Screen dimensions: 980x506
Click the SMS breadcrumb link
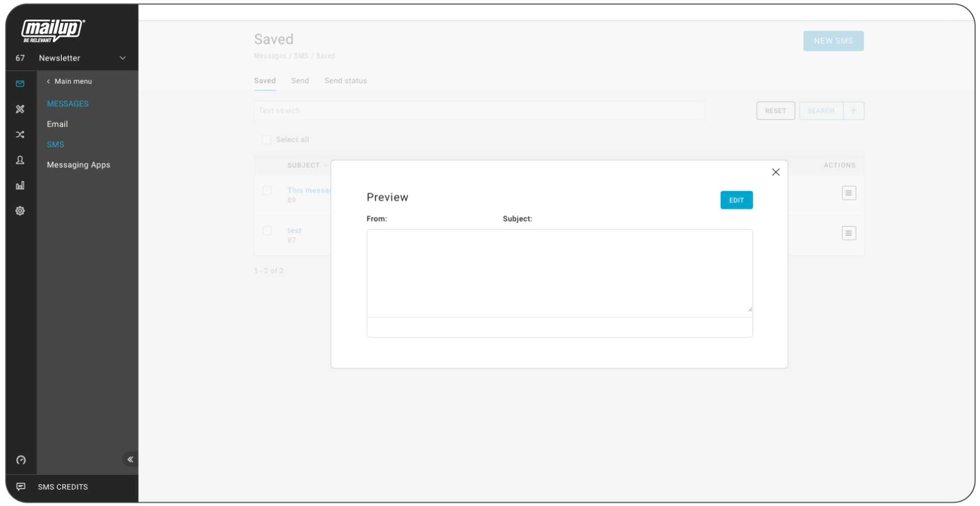click(301, 56)
